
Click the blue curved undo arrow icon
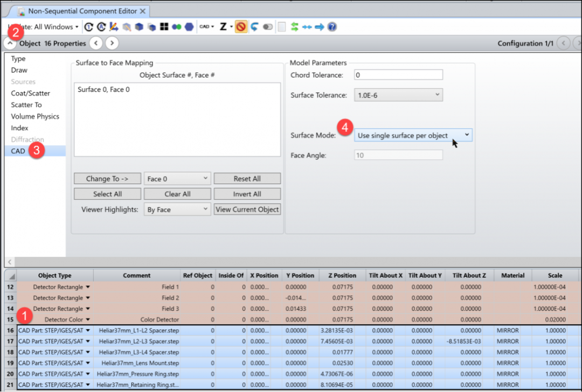pyautogui.click(x=254, y=27)
